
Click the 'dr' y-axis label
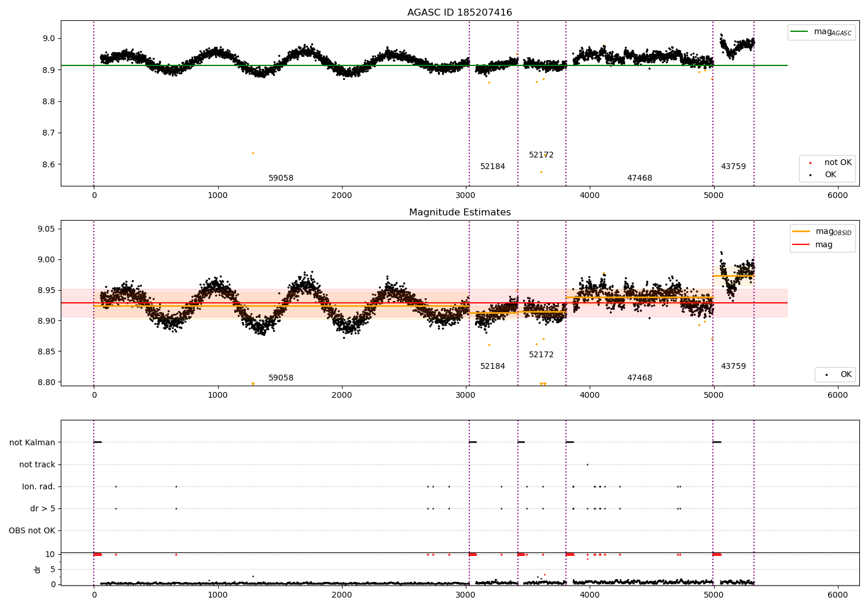point(38,569)
